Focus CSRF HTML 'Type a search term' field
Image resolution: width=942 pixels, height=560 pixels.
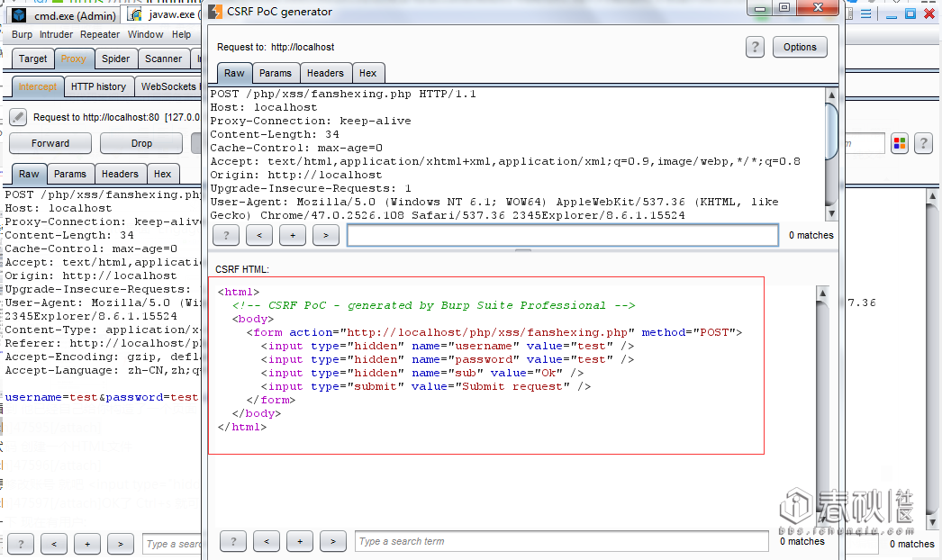click(562, 541)
